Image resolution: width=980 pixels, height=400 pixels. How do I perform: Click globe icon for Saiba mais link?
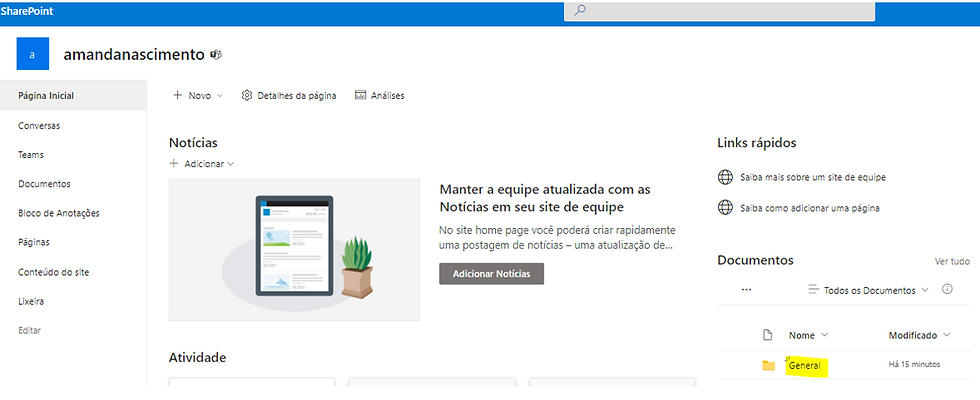[x=725, y=178]
